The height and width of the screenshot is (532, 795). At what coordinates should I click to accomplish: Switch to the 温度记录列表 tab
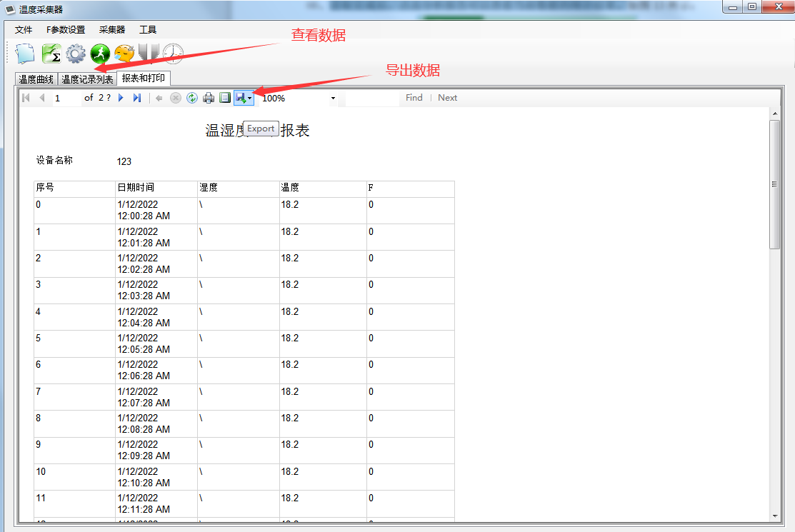click(x=87, y=79)
